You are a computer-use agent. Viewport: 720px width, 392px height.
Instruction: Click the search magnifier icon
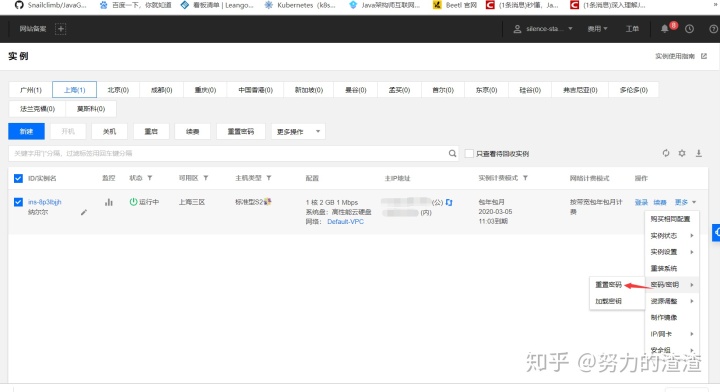click(452, 153)
